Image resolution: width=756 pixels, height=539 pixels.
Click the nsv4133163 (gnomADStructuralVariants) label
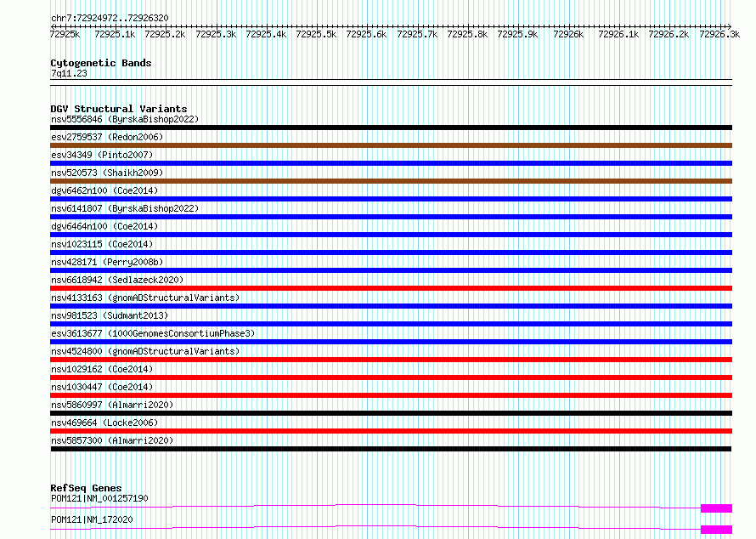[145, 298]
